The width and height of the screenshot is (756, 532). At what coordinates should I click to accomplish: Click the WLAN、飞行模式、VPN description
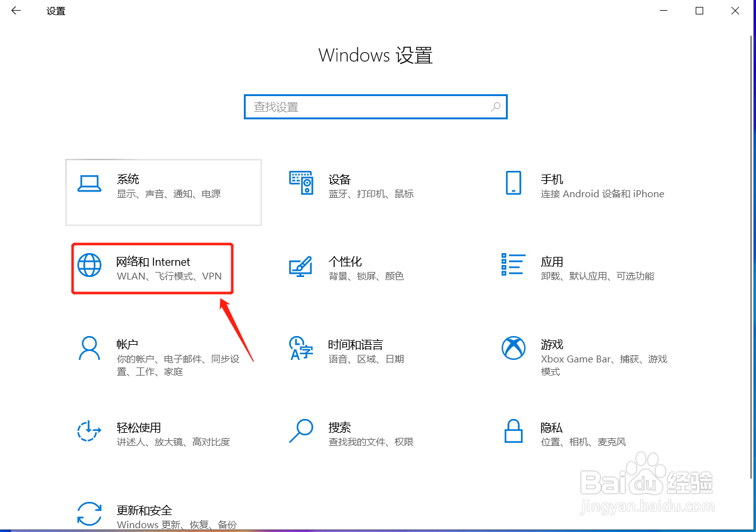(x=169, y=276)
